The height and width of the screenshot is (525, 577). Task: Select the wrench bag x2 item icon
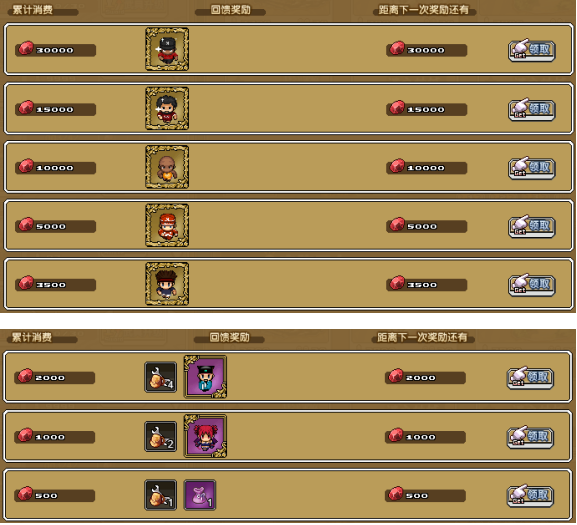160,436
